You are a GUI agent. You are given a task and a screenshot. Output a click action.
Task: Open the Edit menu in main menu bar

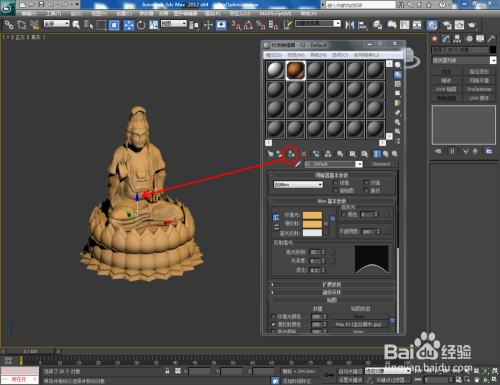29,14
